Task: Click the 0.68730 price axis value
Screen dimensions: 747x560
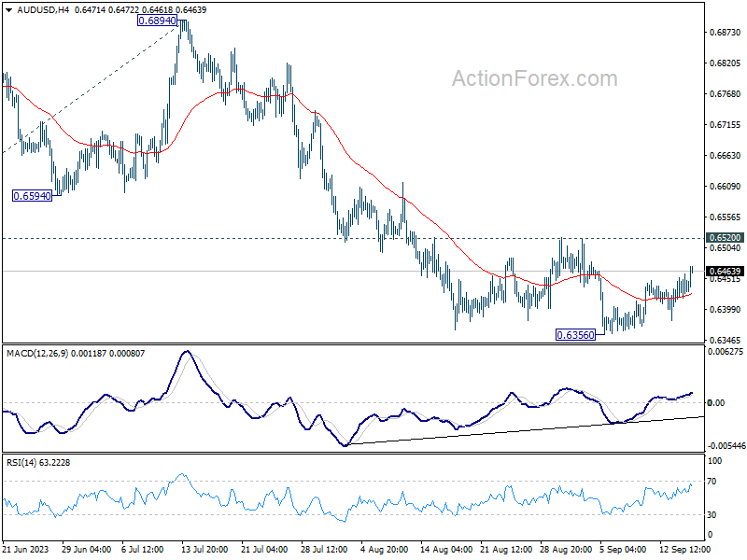Action: 725,33
